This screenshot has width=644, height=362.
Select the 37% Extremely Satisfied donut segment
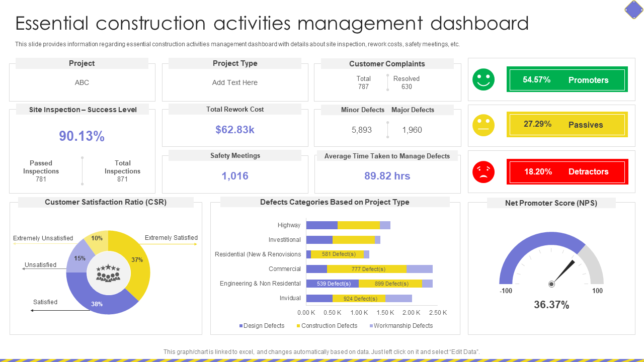click(x=138, y=260)
